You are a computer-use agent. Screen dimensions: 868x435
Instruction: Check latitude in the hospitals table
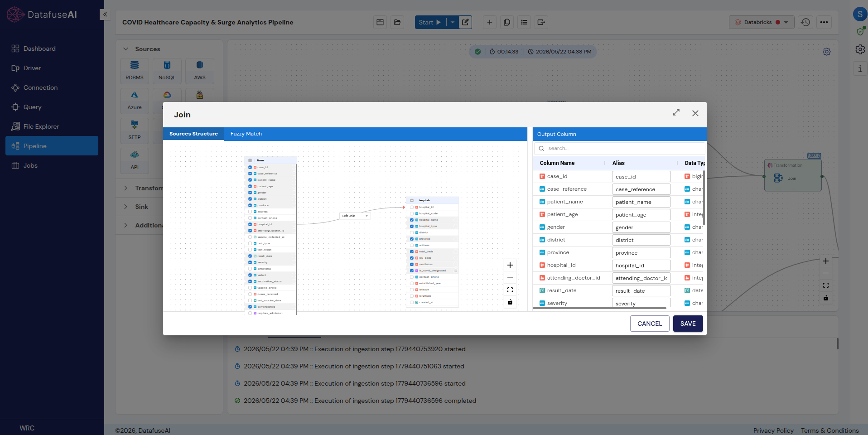(x=412, y=290)
